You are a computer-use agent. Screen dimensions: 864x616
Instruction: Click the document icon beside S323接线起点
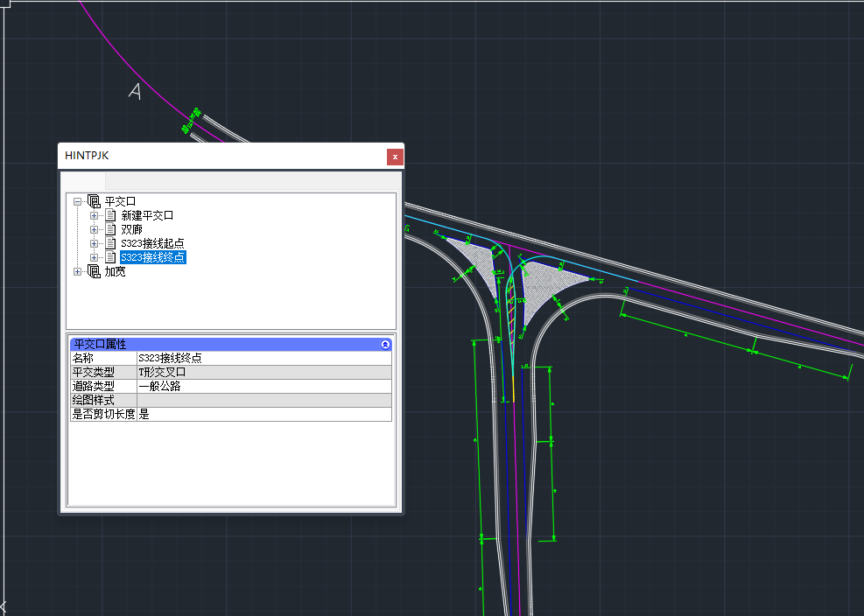pos(110,243)
